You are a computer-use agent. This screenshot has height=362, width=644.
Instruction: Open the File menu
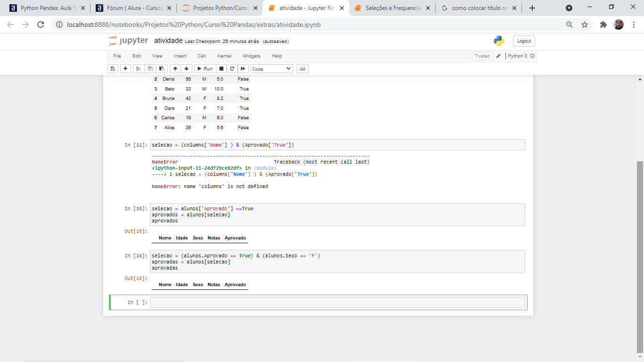[117, 56]
